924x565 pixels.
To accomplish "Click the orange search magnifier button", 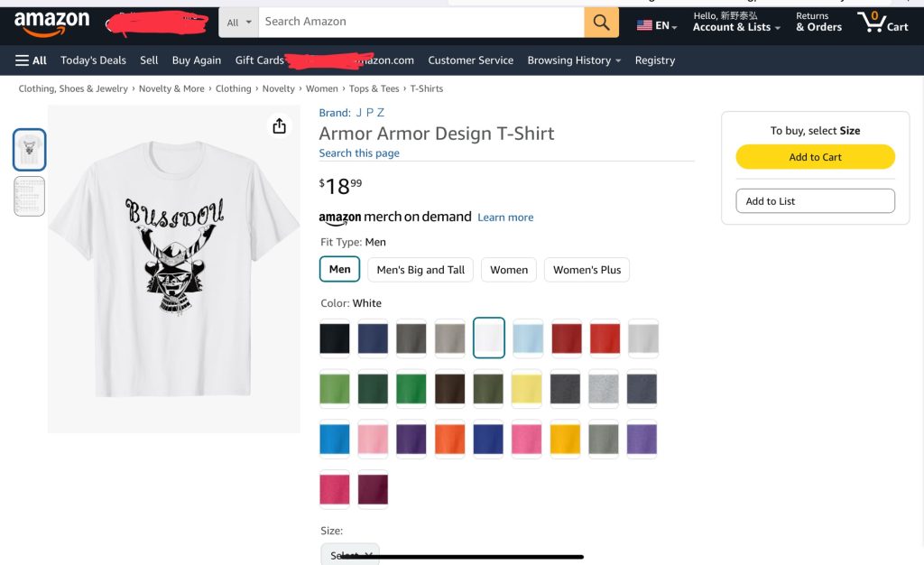I will [x=601, y=23].
